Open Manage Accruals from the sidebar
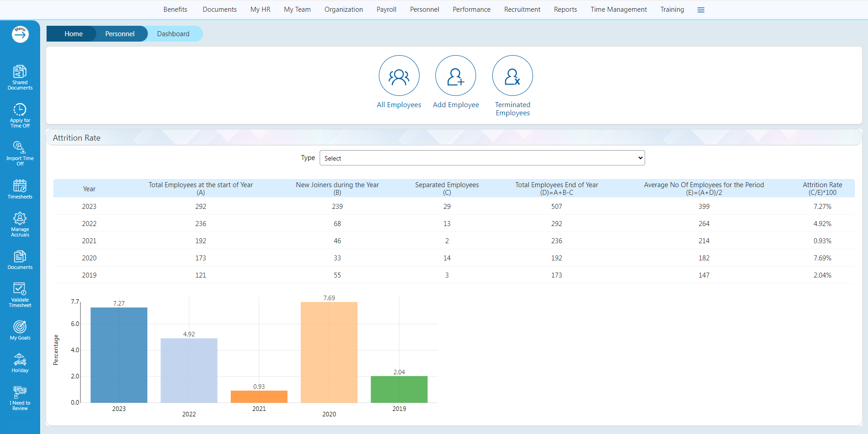 coord(20,223)
